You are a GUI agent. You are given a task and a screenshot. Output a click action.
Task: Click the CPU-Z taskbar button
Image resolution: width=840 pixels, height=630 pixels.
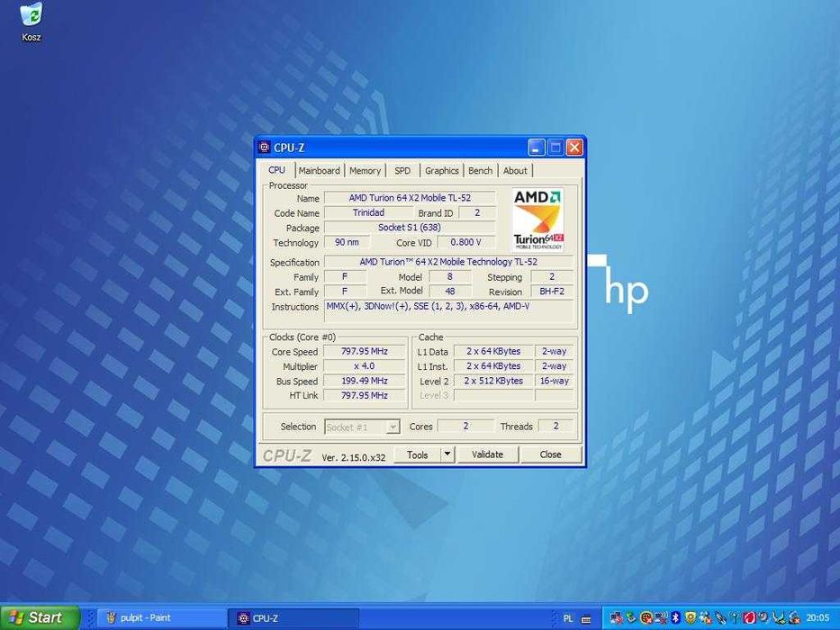pyautogui.click(x=294, y=617)
